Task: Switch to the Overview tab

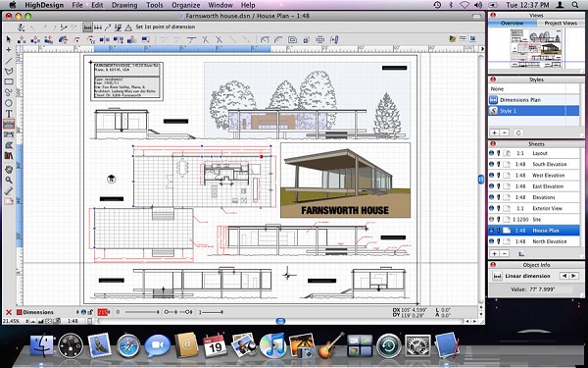Action: 513,23
